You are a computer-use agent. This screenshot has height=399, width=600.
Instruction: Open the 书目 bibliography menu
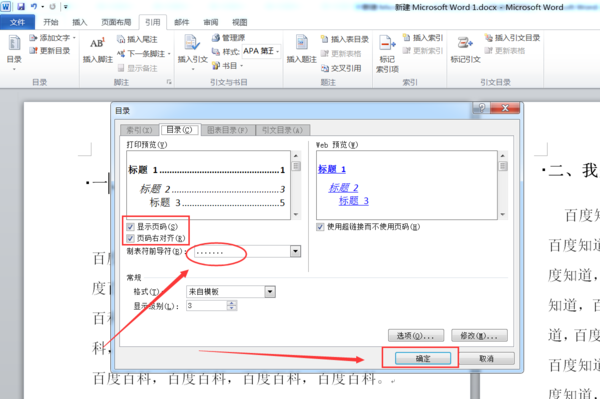coord(228,66)
